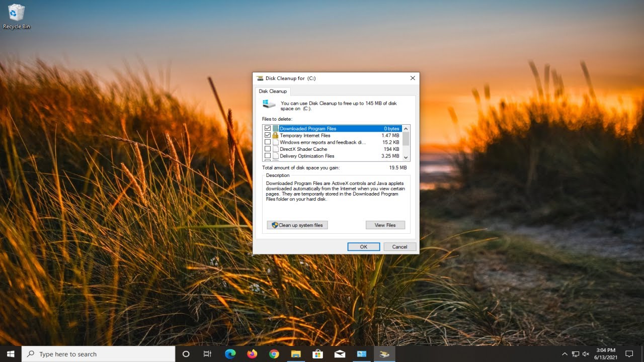Click Clean up system files button
The height and width of the screenshot is (362, 644).
click(x=297, y=225)
